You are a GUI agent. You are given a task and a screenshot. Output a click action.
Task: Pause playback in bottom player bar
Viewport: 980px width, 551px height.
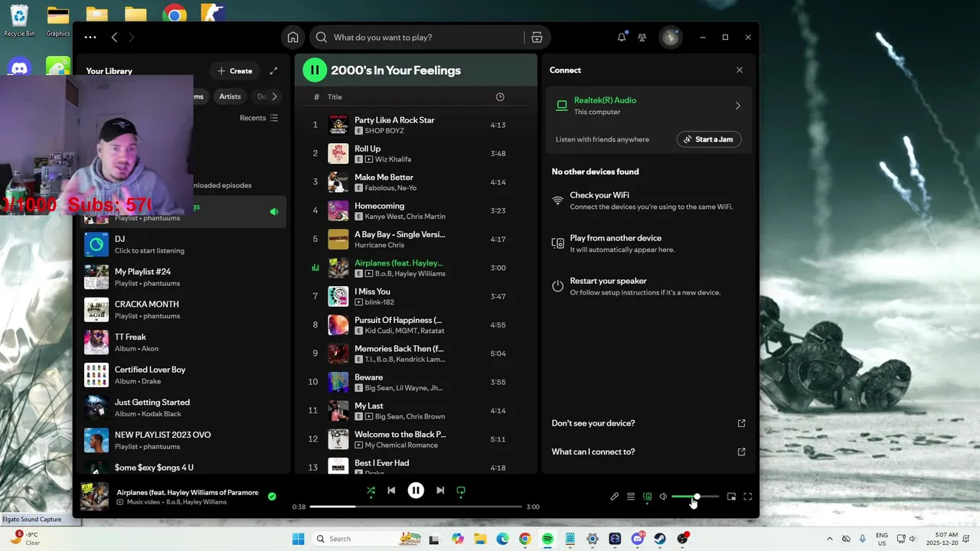(x=416, y=491)
